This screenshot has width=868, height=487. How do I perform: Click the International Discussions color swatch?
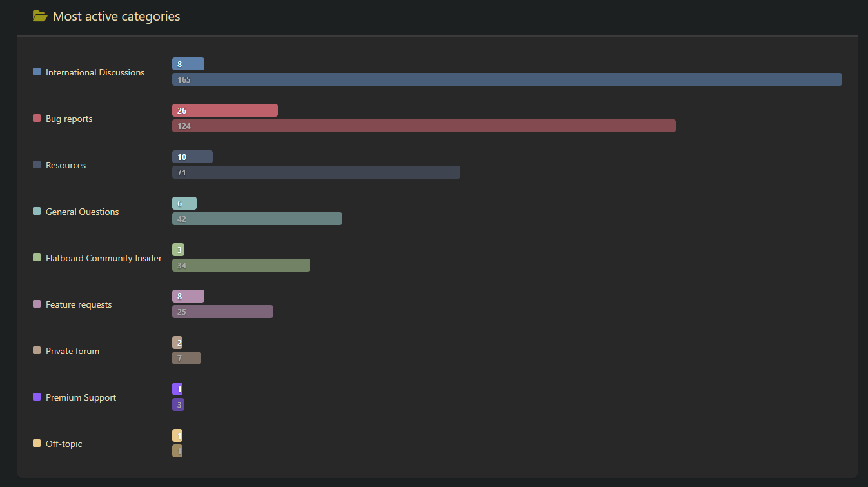[37, 72]
